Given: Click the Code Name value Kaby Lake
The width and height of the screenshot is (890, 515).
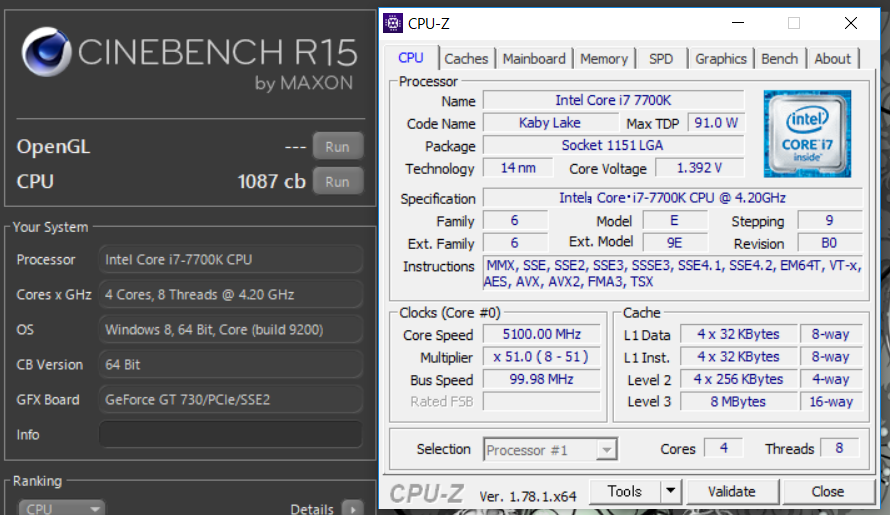Looking at the screenshot, I should click(550, 123).
